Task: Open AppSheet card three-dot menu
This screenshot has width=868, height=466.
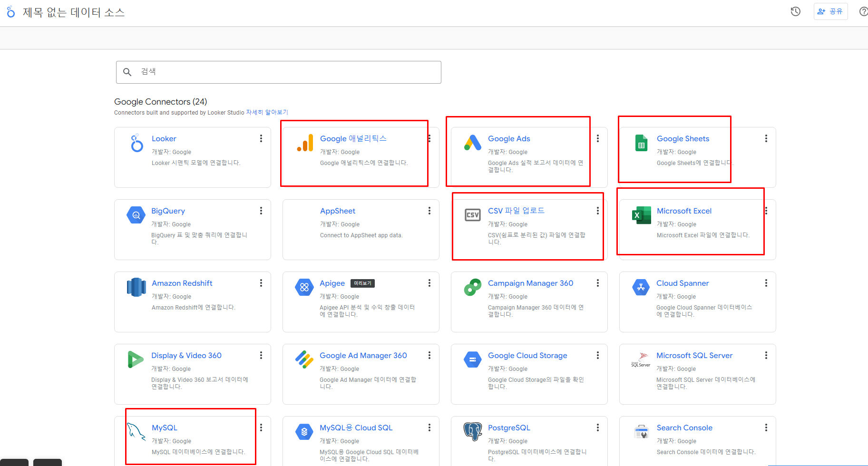Action: click(x=429, y=211)
